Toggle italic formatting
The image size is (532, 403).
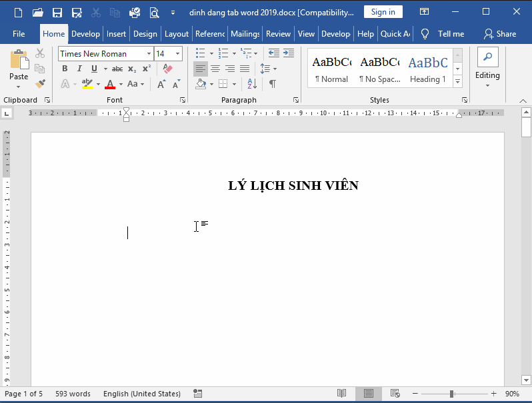click(79, 69)
